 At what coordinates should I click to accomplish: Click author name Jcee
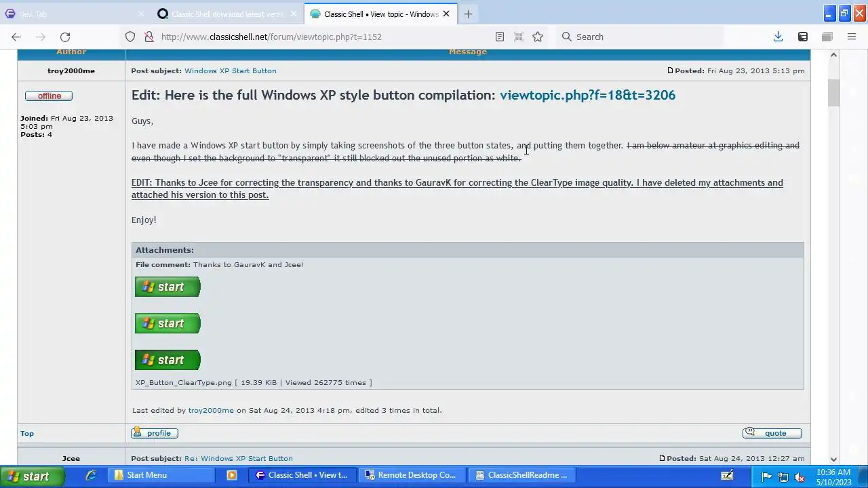point(71,458)
